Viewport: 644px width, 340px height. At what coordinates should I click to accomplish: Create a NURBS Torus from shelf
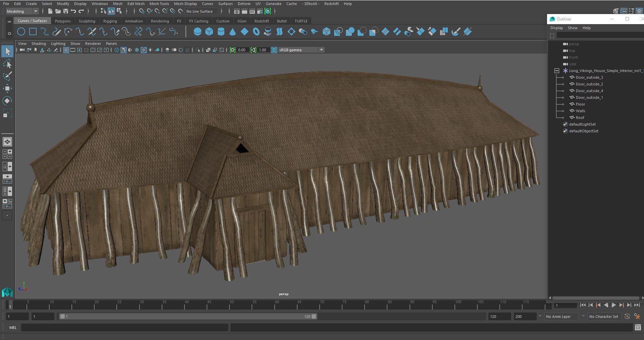[256, 32]
